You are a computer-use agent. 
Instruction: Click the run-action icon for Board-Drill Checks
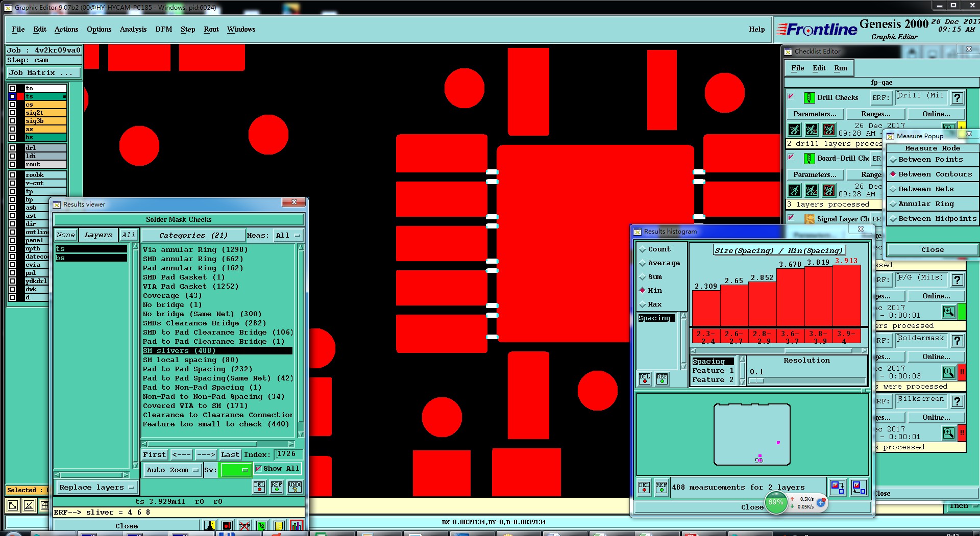pos(795,190)
